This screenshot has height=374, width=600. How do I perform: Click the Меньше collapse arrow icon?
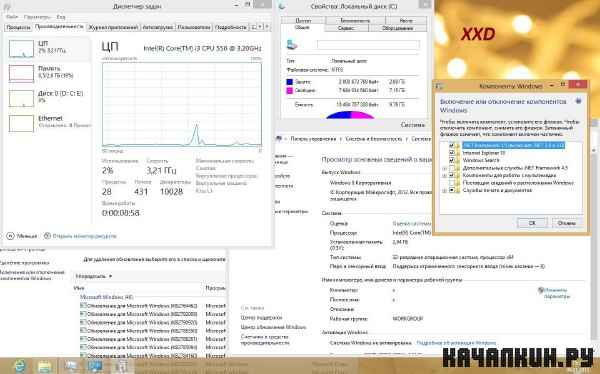(10, 236)
